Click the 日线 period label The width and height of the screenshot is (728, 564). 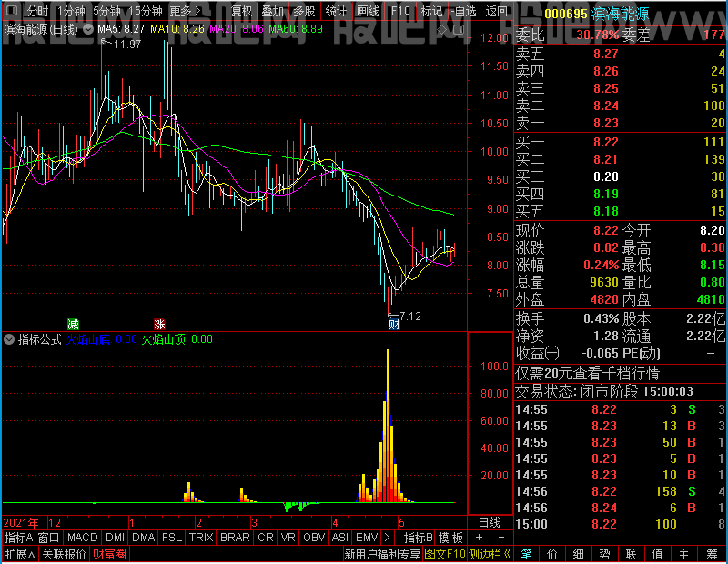[490, 523]
